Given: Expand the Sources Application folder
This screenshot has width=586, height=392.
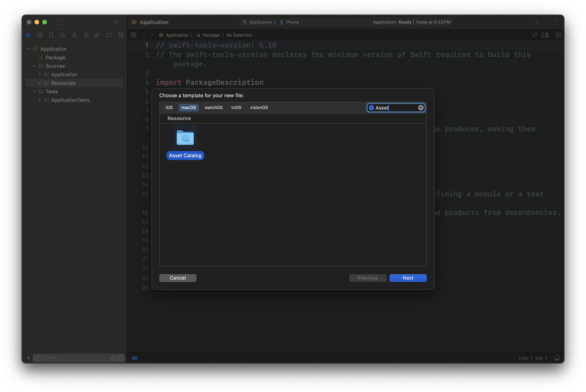Looking at the screenshot, I should (x=40, y=74).
